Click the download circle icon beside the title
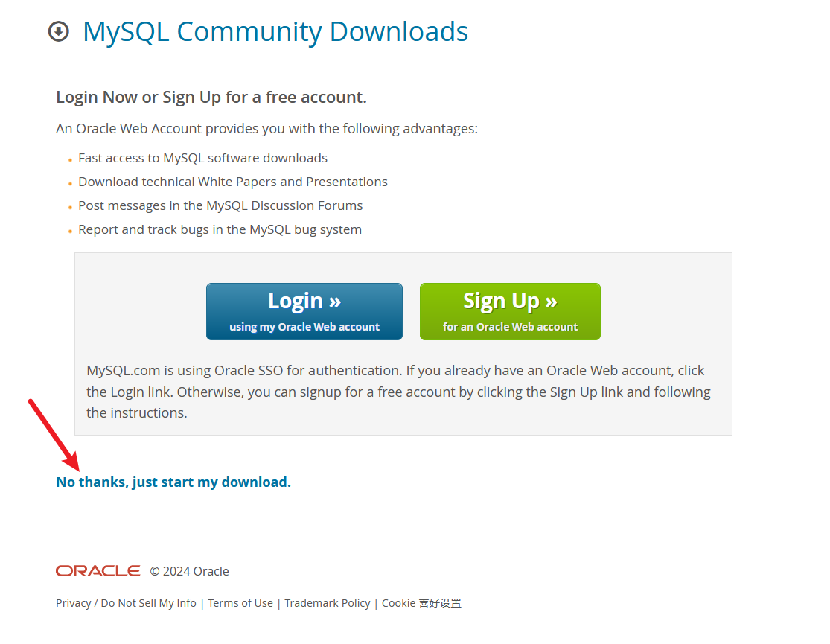The width and height of the screenshot is (830, 644). pyautogui.click(x=59, y=31)
